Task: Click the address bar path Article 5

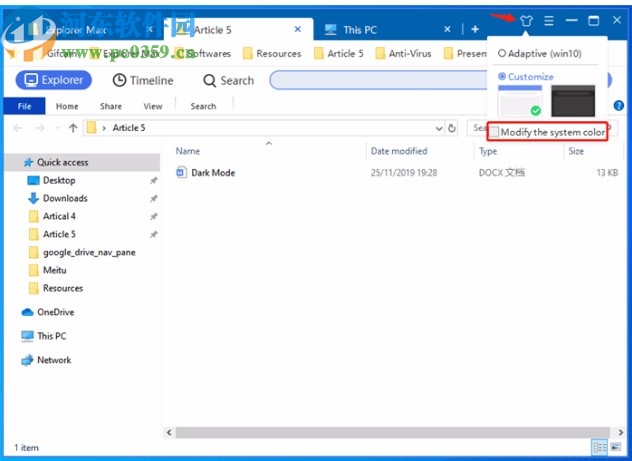Action: 129,128
